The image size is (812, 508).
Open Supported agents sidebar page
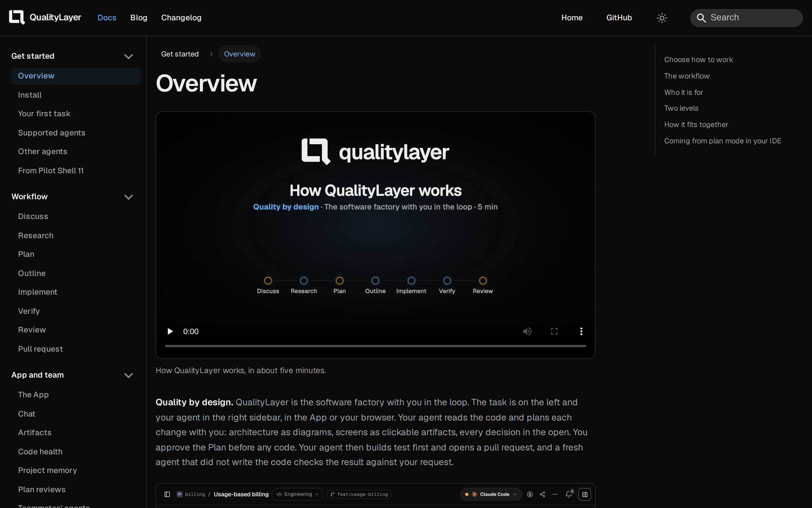(52, 133)
